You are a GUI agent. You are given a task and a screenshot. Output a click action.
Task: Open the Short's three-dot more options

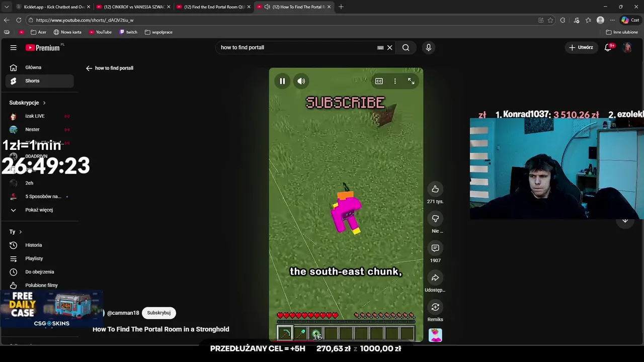395,81
